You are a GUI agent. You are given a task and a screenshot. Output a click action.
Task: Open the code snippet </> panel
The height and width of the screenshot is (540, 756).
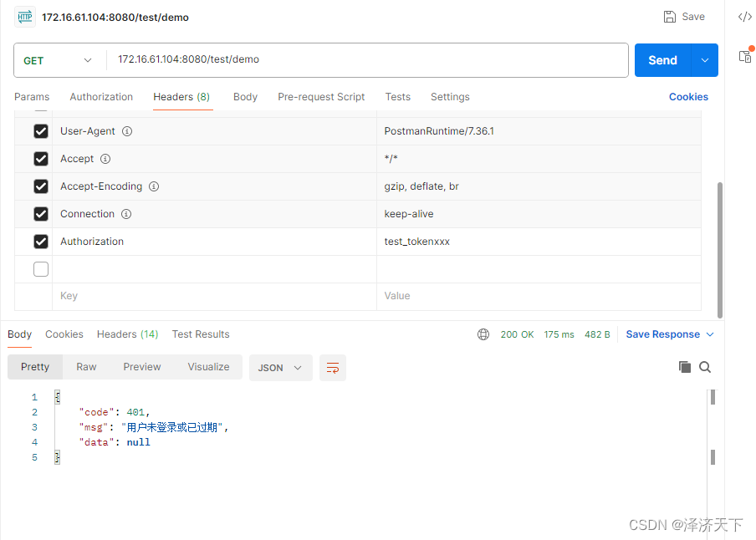coord(744,16)
